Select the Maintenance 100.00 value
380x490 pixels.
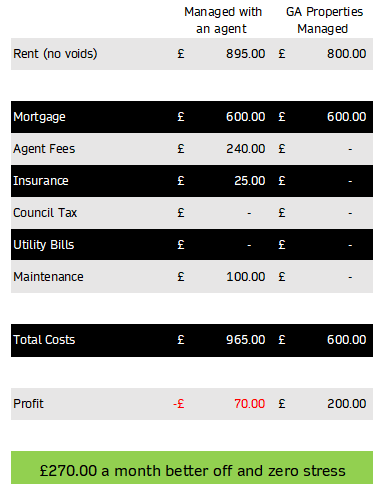(245, 277)
